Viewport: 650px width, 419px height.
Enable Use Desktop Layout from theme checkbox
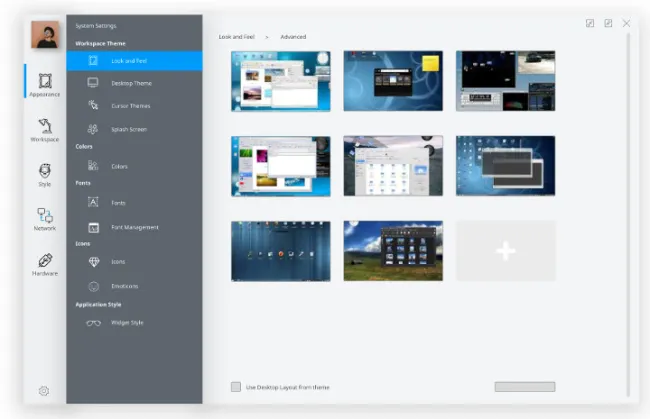tap(236, 387)
